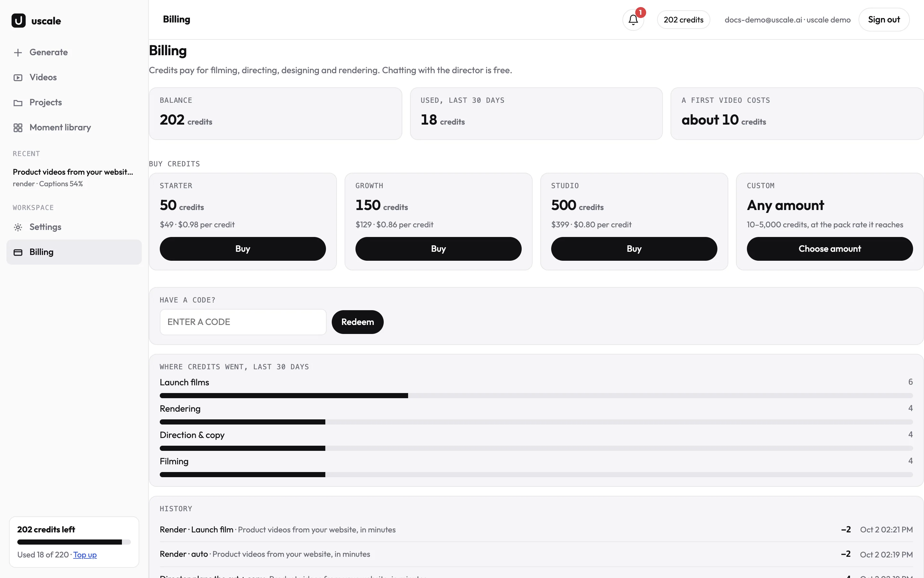Click the 202 credits header pill
This screenshot has width=924, height=578.
coord(683,20)
